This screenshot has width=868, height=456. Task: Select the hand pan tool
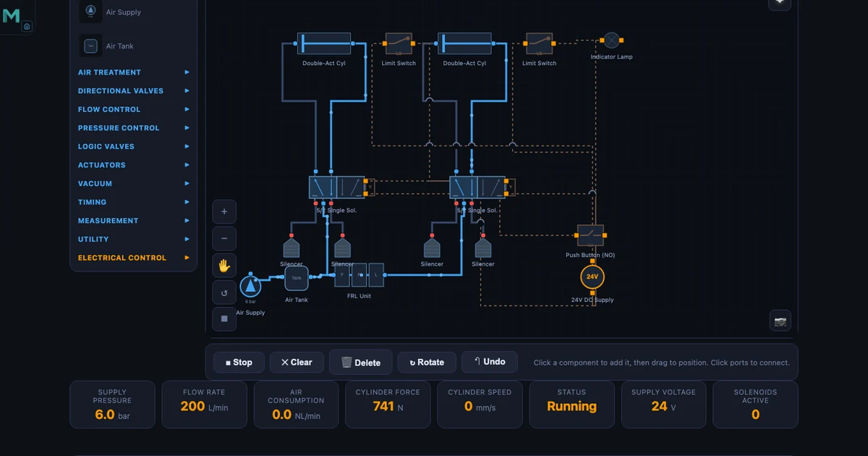coord(224,266)
